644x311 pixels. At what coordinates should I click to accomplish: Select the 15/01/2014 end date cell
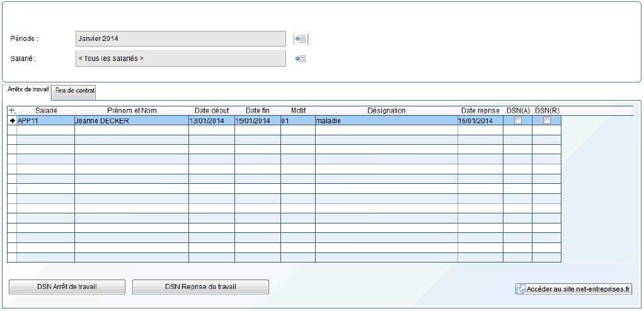click(258, 121)
